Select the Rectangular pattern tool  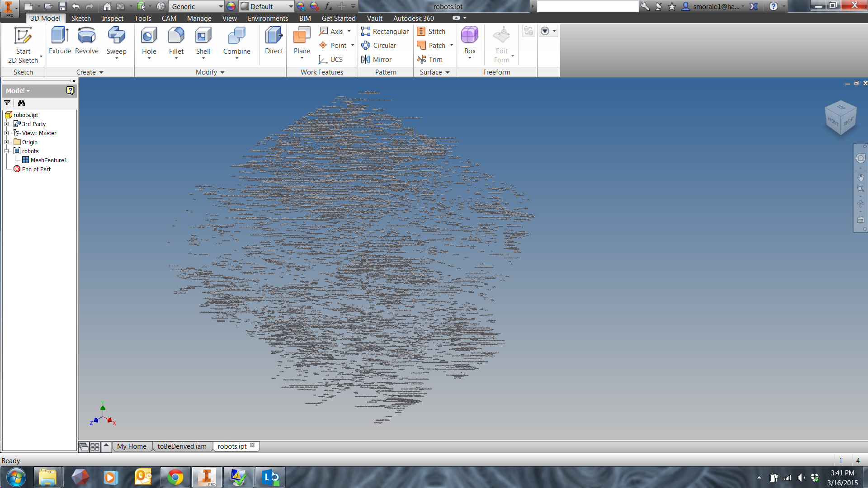pos(385,31)
